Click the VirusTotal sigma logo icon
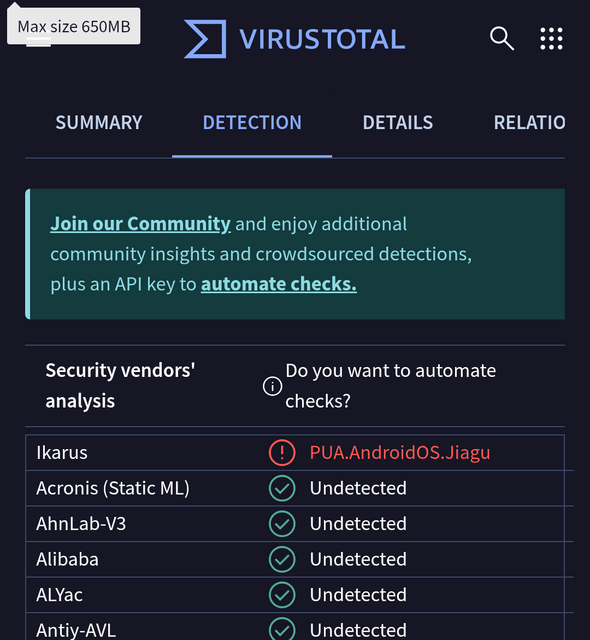 205,39
